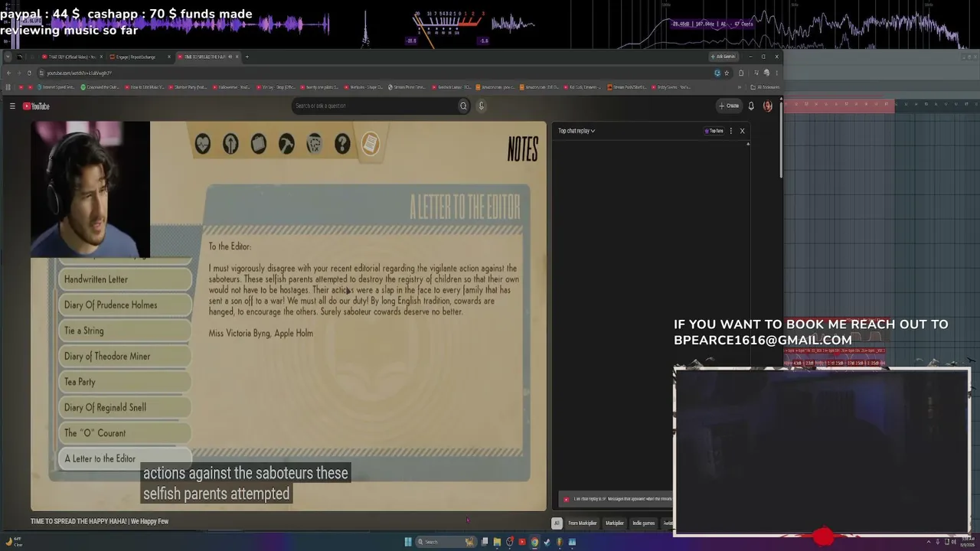Open the health heart icon tab in game menu
This screenshot has width=980, height=551.
coord(202,143)
